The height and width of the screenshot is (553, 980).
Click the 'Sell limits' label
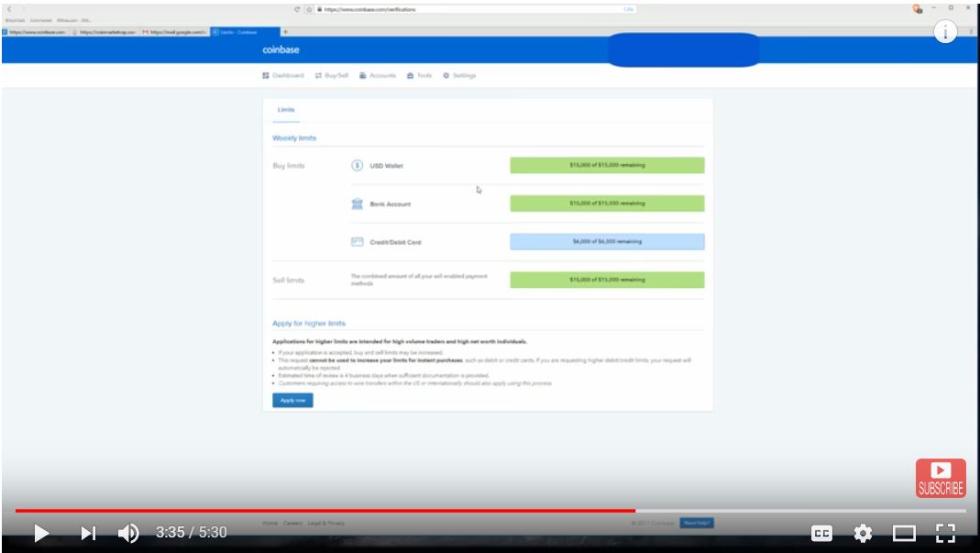tap(289, 281)
